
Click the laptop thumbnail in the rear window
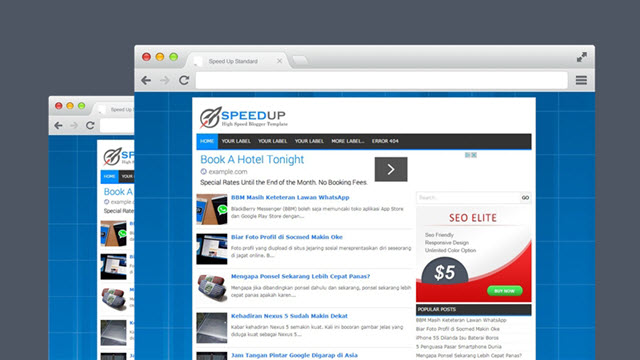[113, 267]
